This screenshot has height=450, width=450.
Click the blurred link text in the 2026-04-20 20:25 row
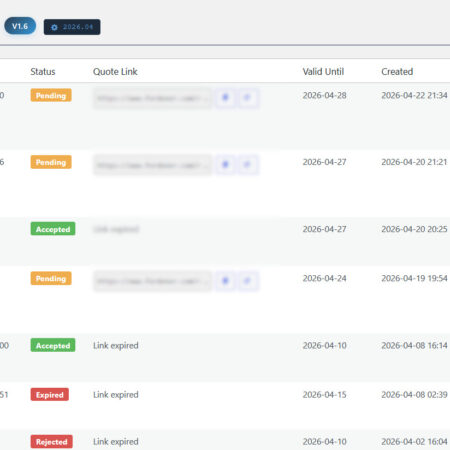(116, 229)
